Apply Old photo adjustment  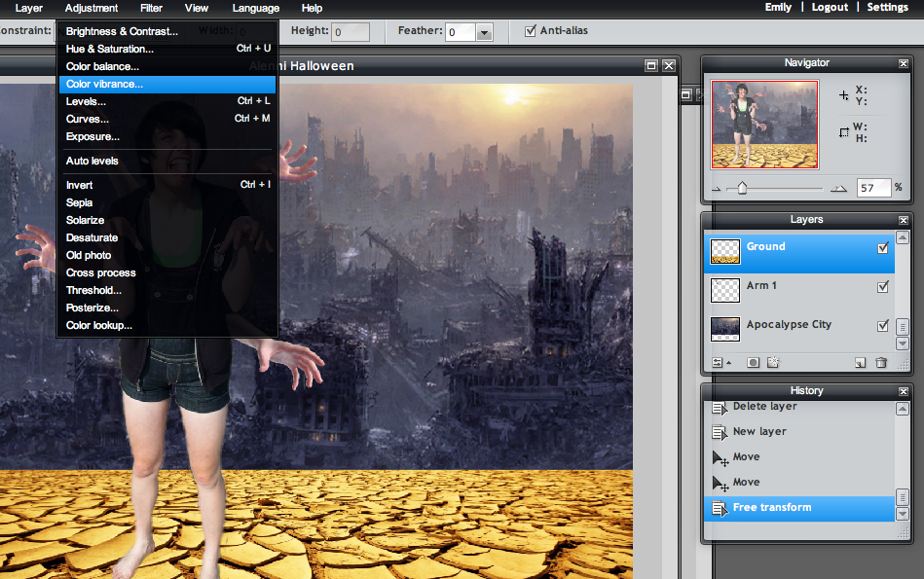[x=167, y=255]
